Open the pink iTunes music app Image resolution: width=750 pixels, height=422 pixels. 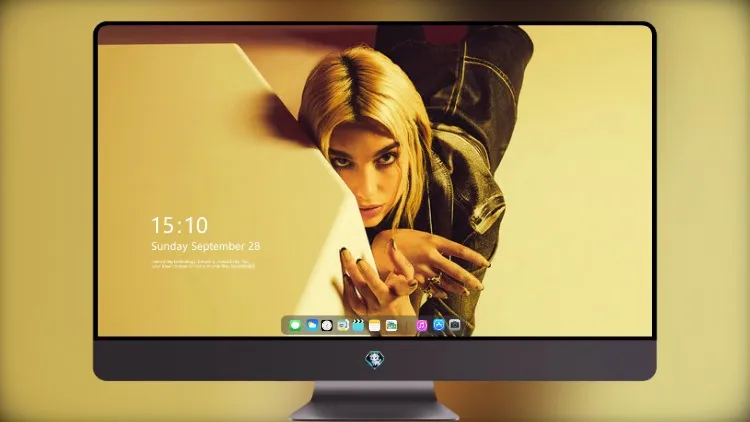(x=421, y=325)
